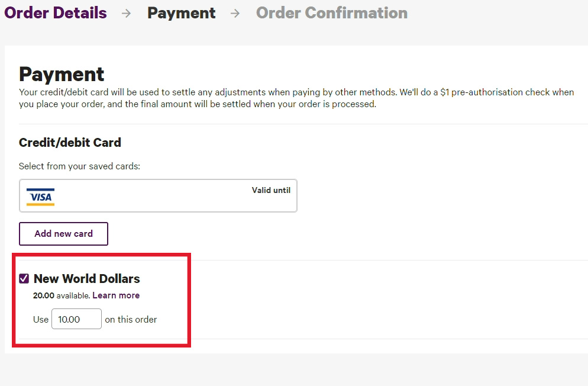
Task: Click the '20.00 available' balance text
Action: click(61, 295)
